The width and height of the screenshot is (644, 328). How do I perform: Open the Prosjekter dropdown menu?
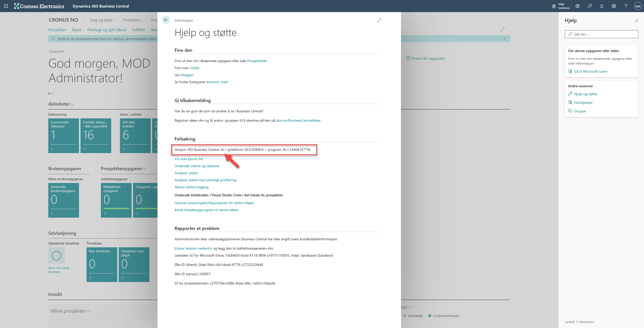pyautogui.click(x=133, y=20)
